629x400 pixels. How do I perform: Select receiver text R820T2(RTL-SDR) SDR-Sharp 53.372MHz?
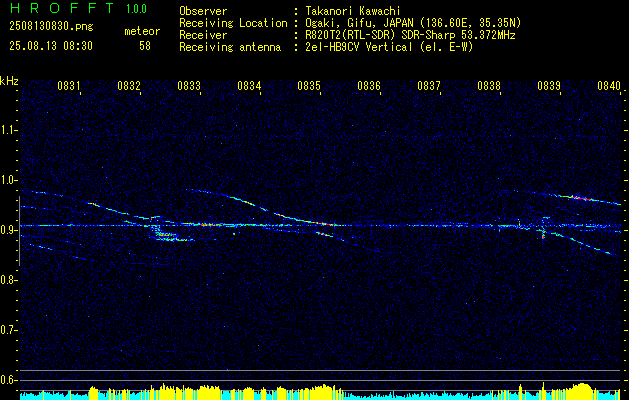(410, 35)
